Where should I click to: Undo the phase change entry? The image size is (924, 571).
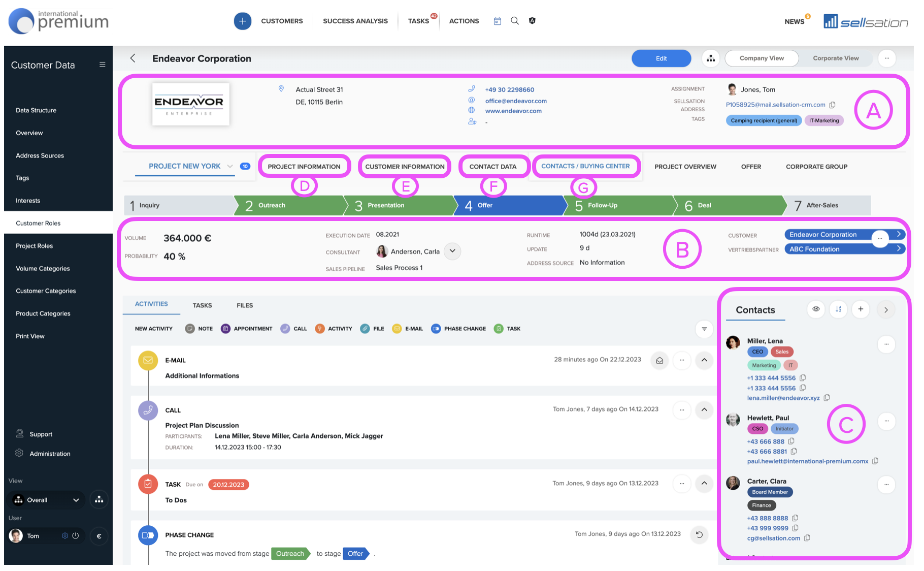click(699, 534)
